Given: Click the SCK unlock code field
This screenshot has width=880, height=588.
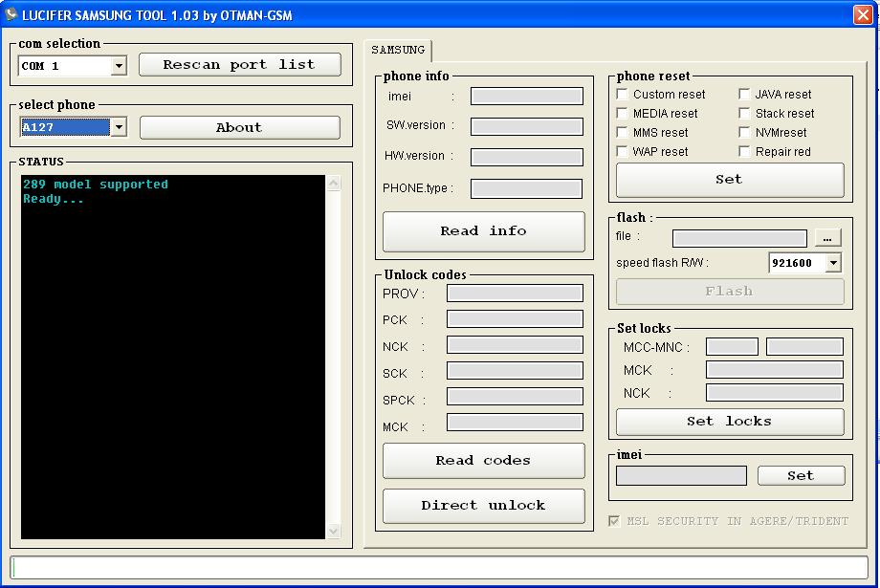Looking at the screenshot, I should [x=515, y=371].
